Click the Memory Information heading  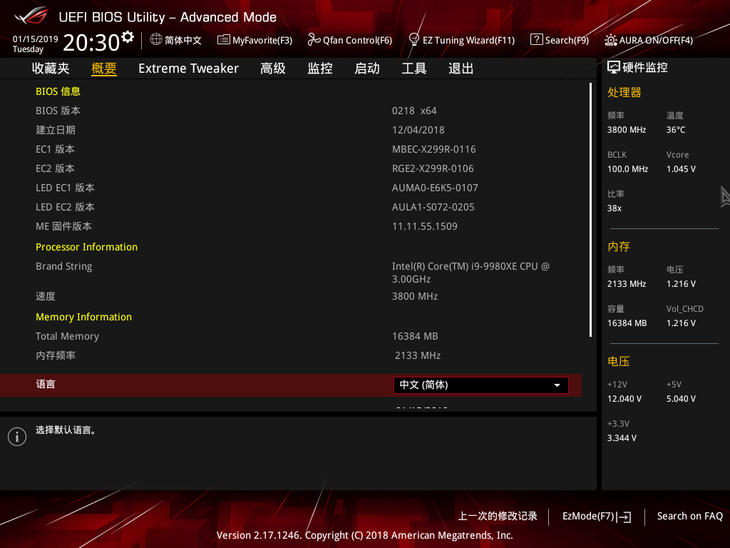coord(84,317)
